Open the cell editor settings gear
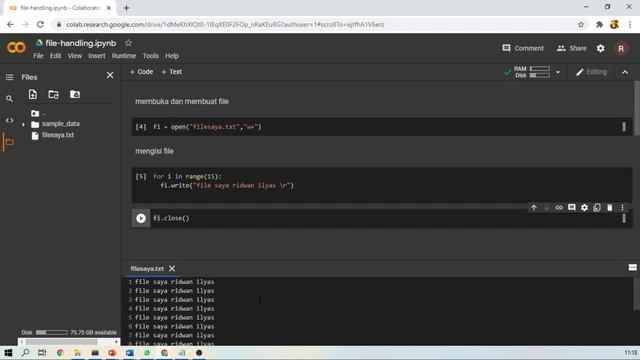The height and width of the screenshot is (360, 640). tap(584, 208)
